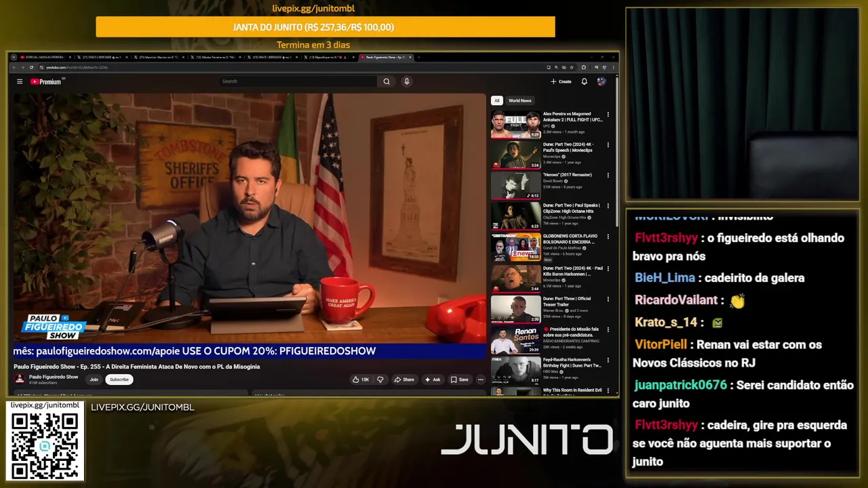Screen dimensions: 868x488
Task: Click the video title 'Paulo Figueiredo Show - Ep. 255'
Action: (x=137, y=367)
